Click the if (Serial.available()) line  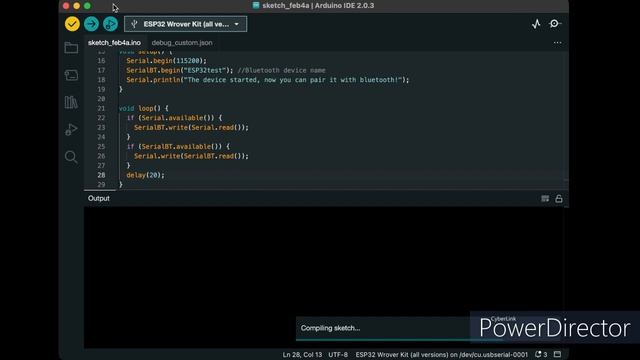pos(174,118)
